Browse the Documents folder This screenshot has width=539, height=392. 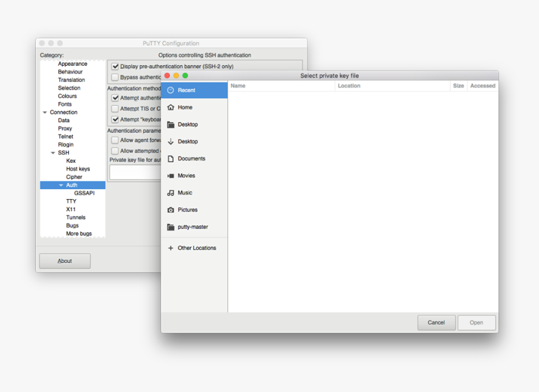point(191,158)
